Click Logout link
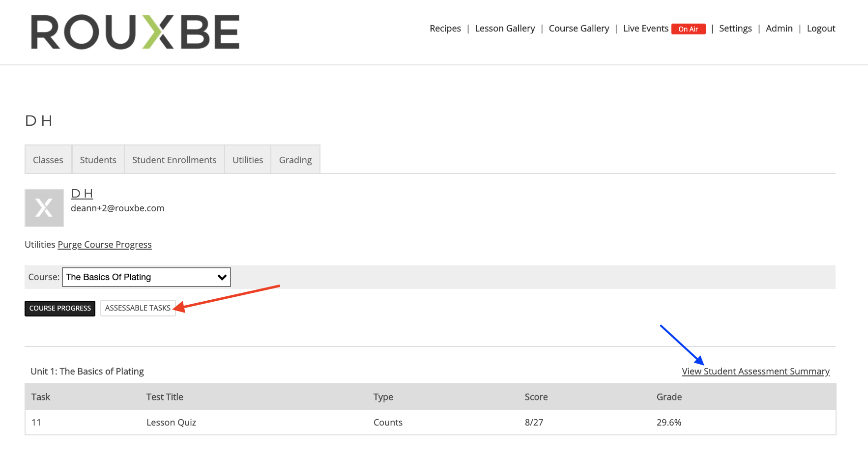The image size is (868, 457). [821, 29]
